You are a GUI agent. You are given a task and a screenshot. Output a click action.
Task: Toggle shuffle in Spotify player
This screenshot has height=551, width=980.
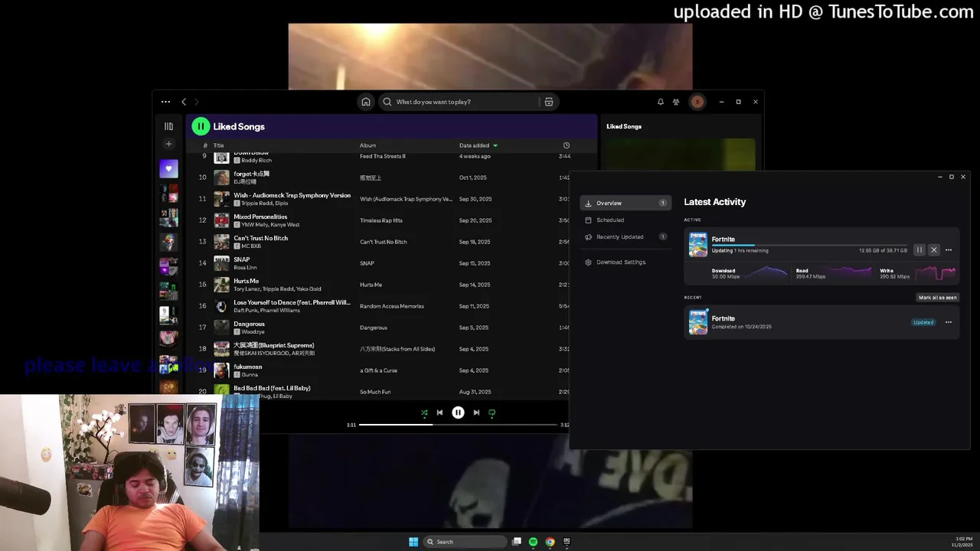click(x=424, y=412)
